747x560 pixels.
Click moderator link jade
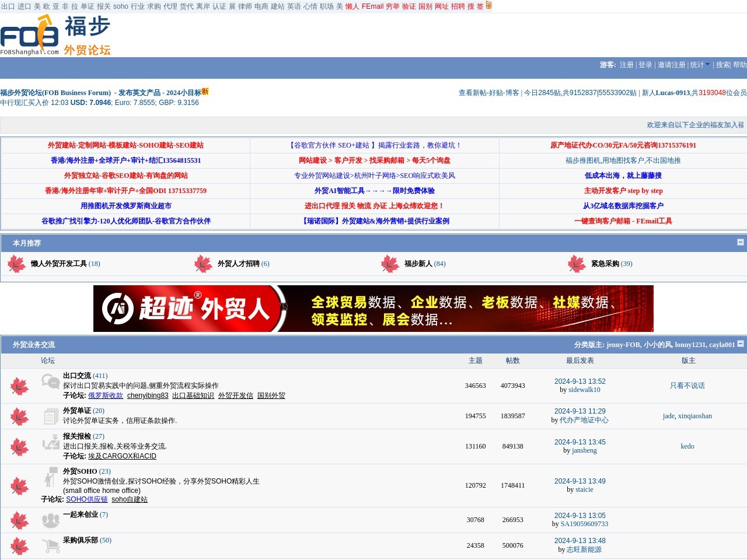(668, 416)
